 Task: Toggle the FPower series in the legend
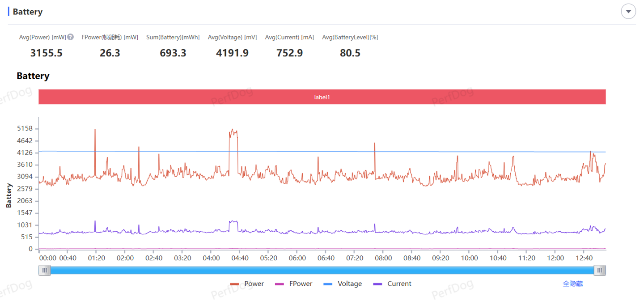click(x=293, y=284)
